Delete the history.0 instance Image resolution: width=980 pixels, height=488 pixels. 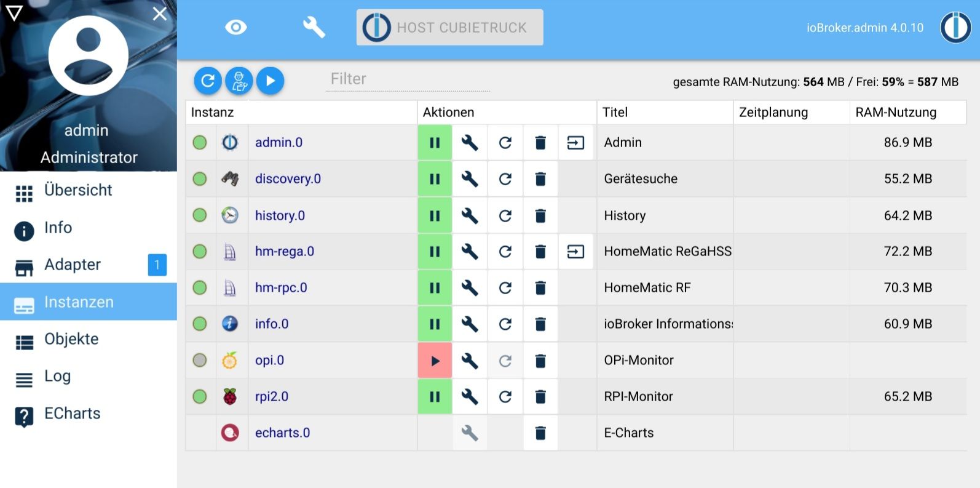540,215
